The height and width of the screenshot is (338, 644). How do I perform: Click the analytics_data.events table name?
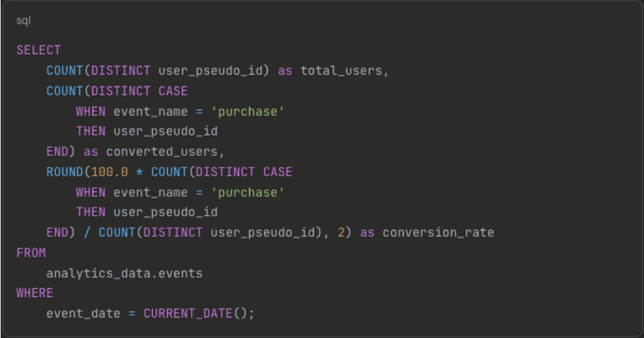coord(124,273)
